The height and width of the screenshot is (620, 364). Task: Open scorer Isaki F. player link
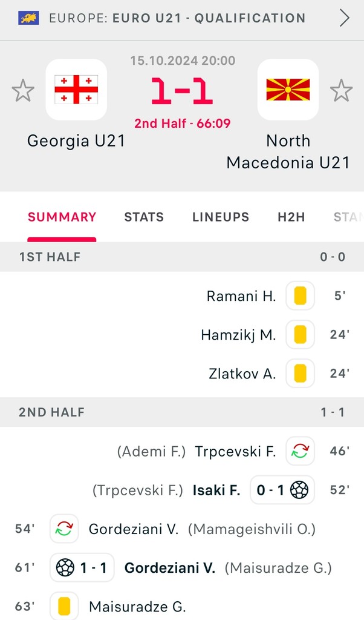tap(216, 490)
